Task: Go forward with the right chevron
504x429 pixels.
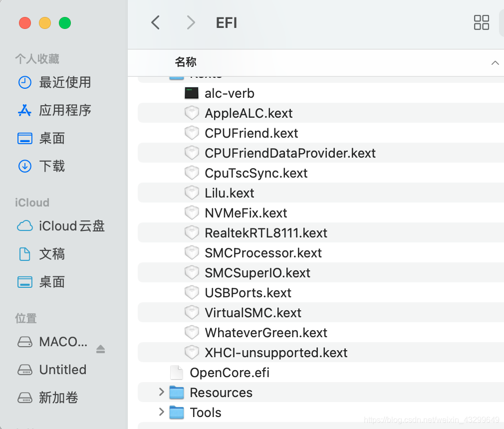Action: pyautogui.click(x=191, y=22)
